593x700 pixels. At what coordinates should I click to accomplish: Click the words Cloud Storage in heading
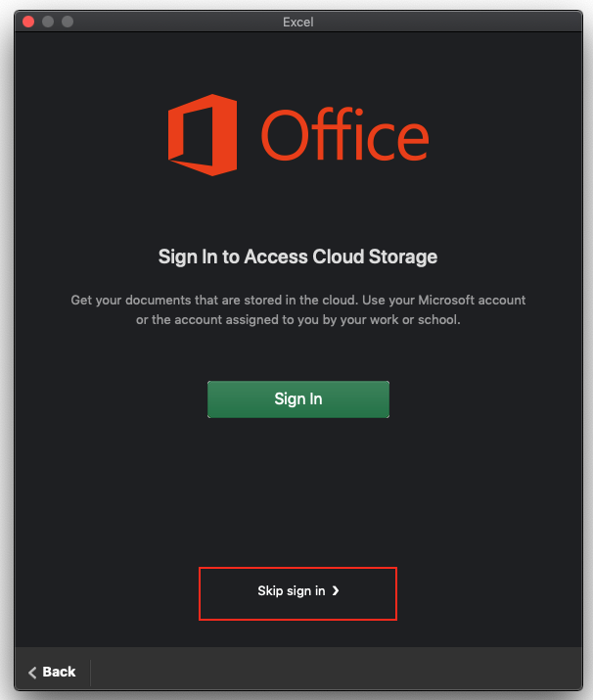coord(375,257)
